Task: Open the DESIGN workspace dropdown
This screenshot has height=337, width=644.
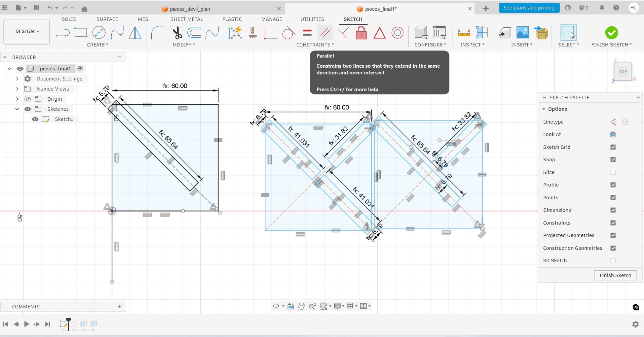Action: 27,32
